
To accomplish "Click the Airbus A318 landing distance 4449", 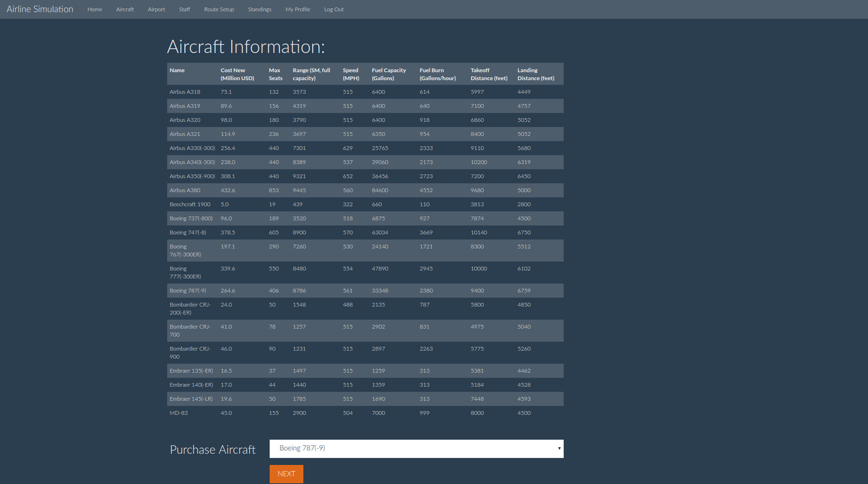I will (x=524, y=92).
